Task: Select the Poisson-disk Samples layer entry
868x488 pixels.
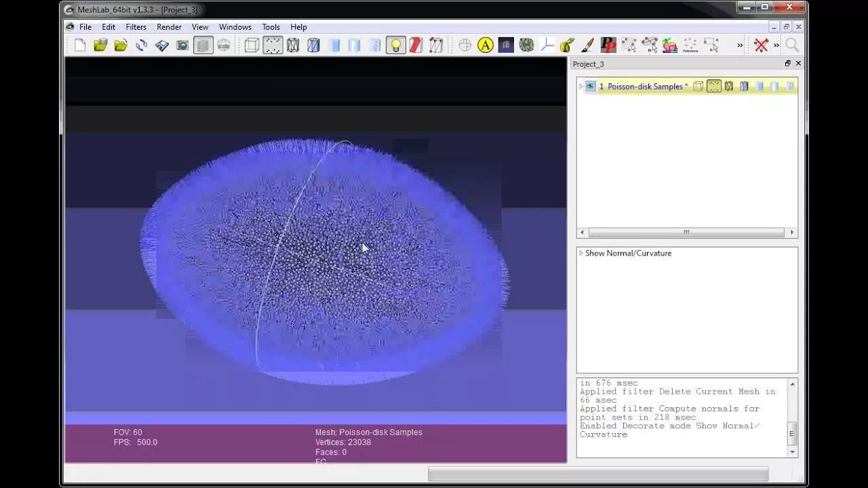Action: coord(642,86)
